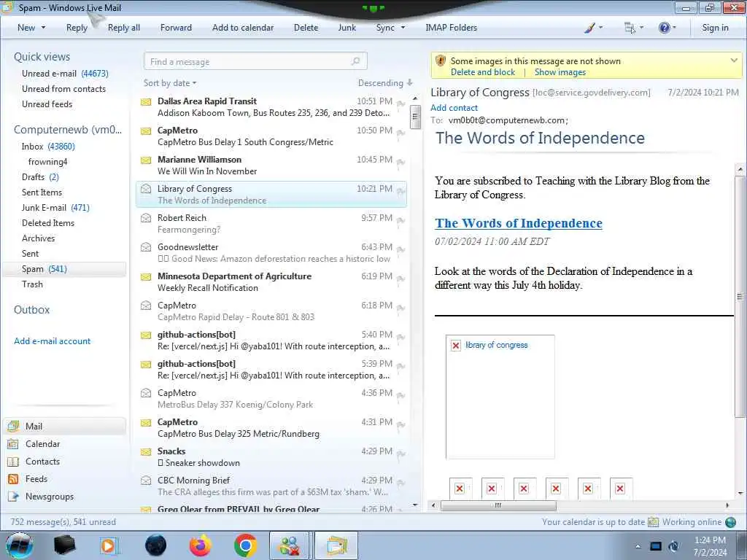Click the Working online globe icon
The image size is (747, 560).
730,522
